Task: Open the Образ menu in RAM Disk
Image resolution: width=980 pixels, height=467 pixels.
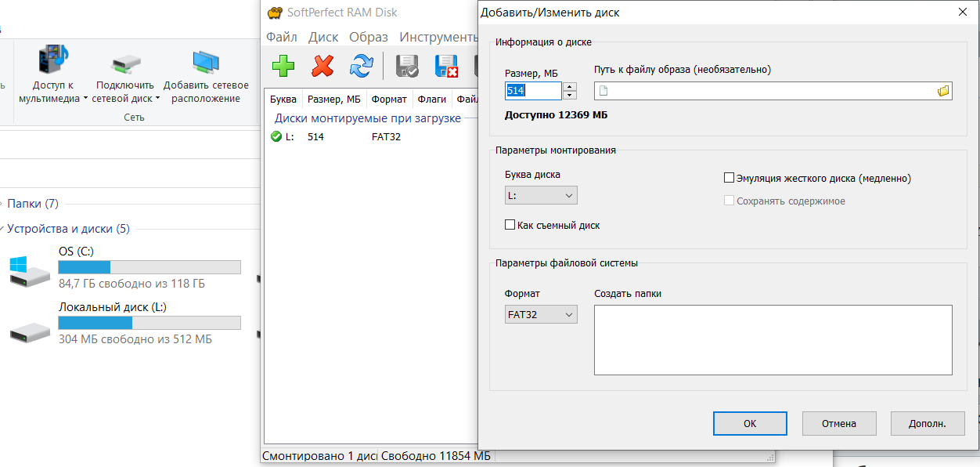Action: pos(369,37)
